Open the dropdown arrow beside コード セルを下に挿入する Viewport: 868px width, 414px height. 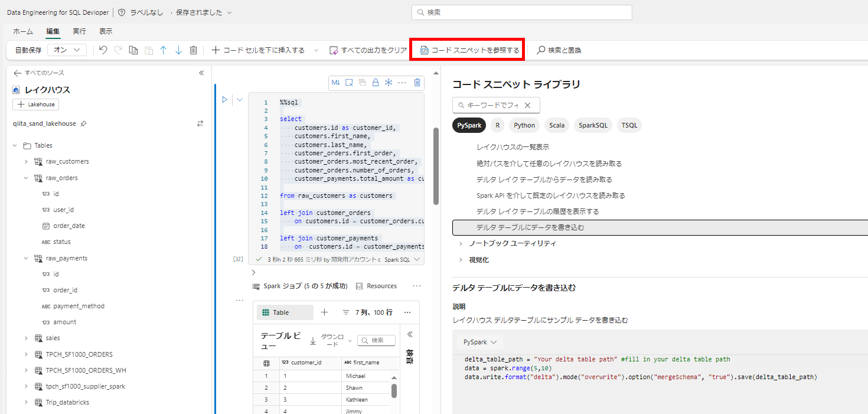click(316, 50)
